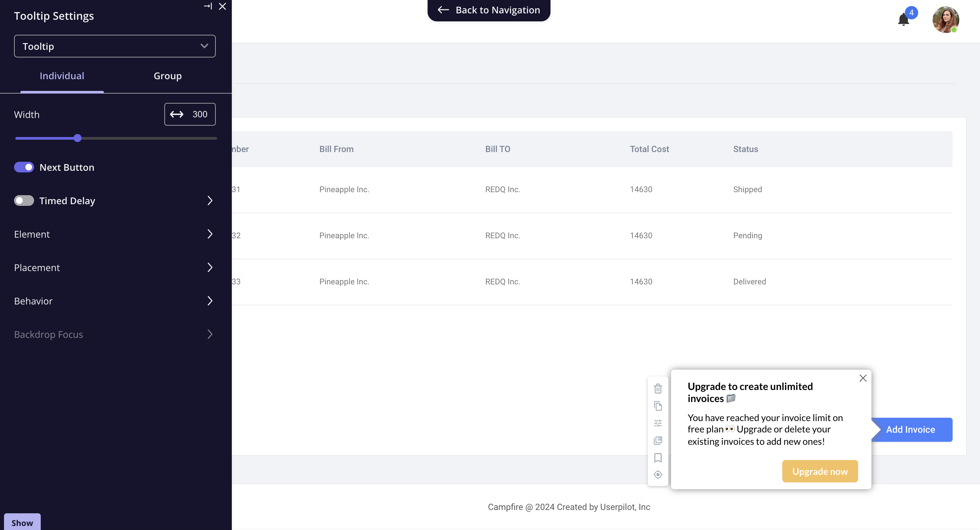Open the sliders settings icon beside tooltip
980x530 pixels.
pos(658,423)
